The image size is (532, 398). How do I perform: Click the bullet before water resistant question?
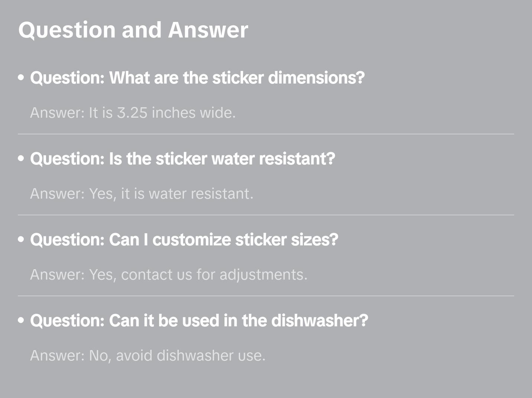(x=21, y=159)
